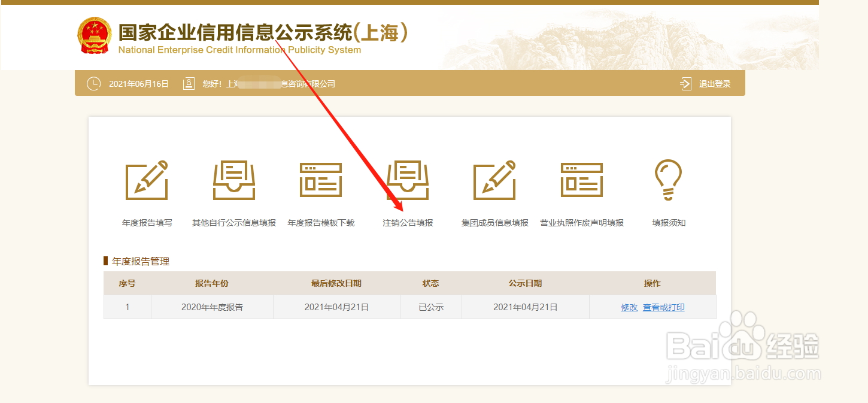Image resolution: width=868 pixels, height=403 pixels.
Task: Open the 查看或打印 link
Action: [664, 307]
